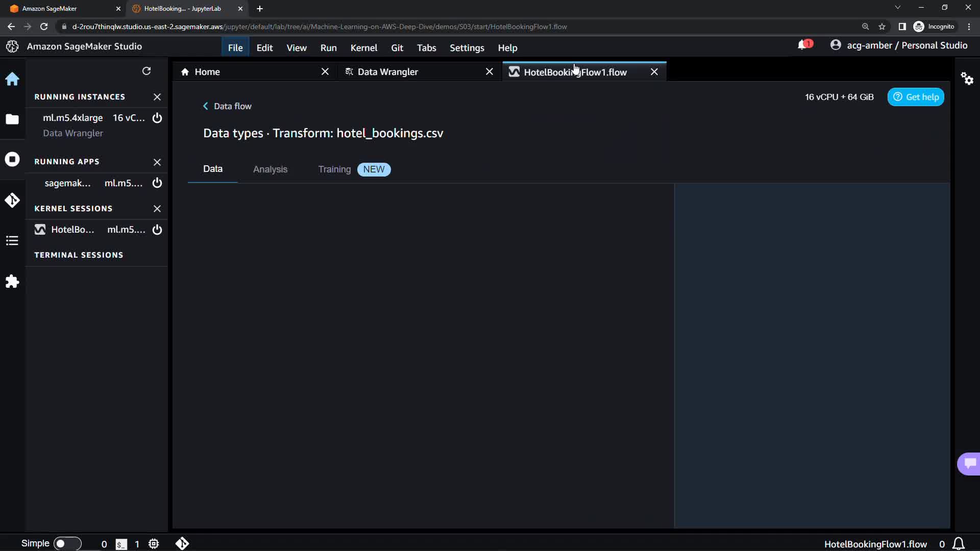The image size is (980, 551).
Task: Open the File Browser folder icon
Action: pos(12,119)
